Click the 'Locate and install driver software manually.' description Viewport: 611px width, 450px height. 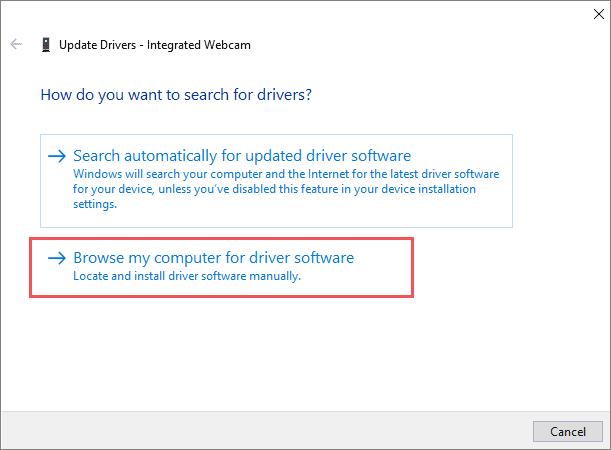point(187,276)
